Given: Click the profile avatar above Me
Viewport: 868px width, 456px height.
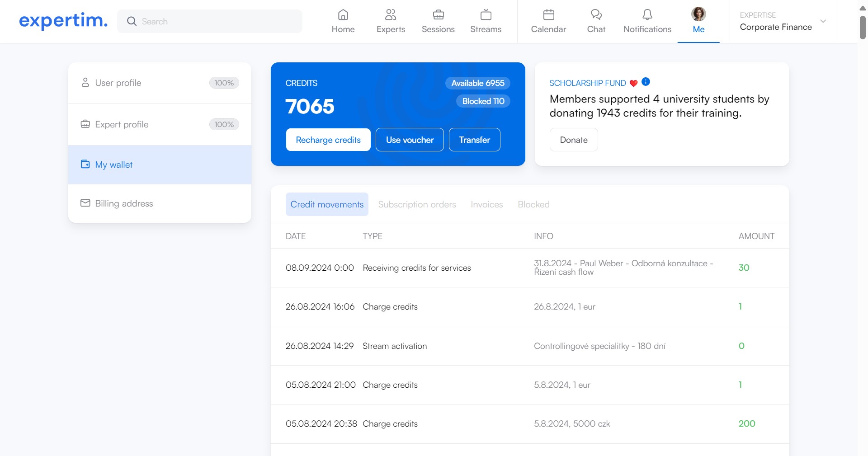Looking at the screenshot, I should (698, 14).
